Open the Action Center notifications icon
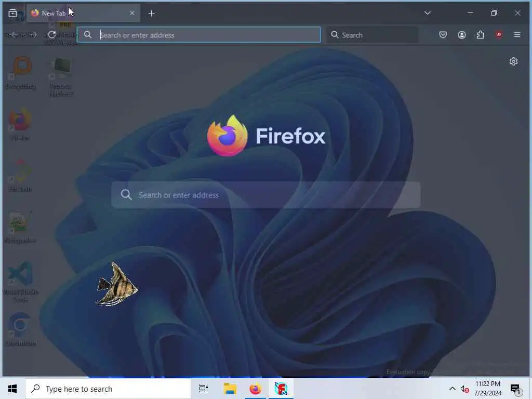This screenshot has width=532, height=399. 516,389
